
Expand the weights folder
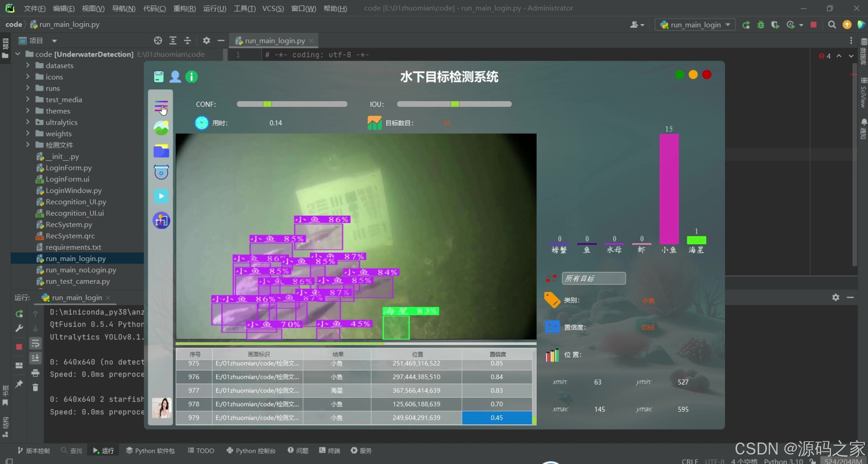(28, 133)
